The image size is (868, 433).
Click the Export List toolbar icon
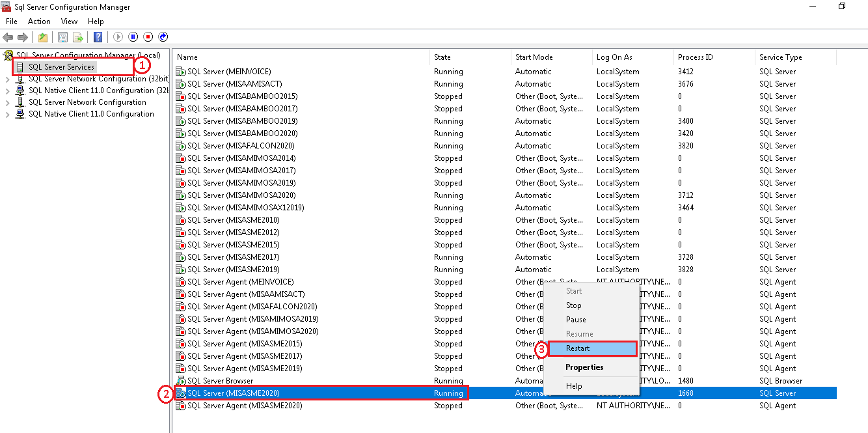[x=78, y=37]
